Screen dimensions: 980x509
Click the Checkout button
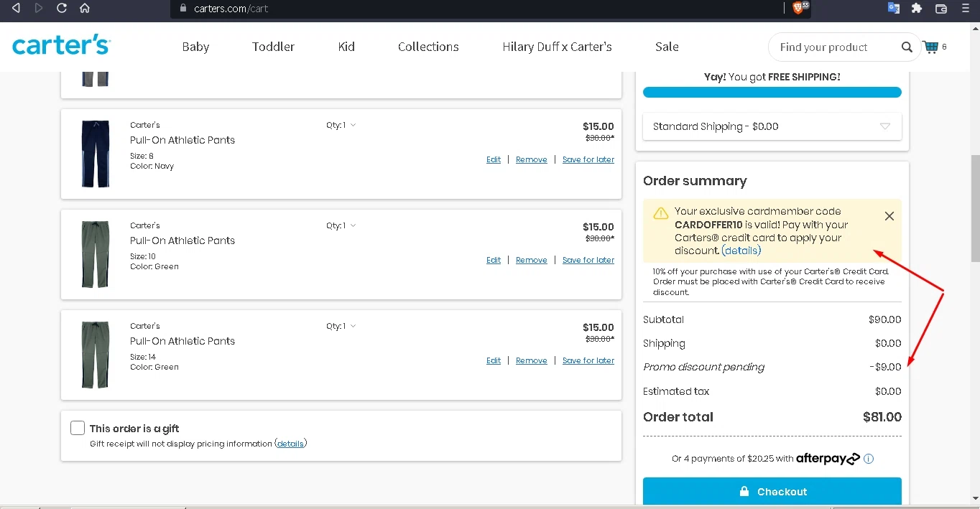(772, 492)
